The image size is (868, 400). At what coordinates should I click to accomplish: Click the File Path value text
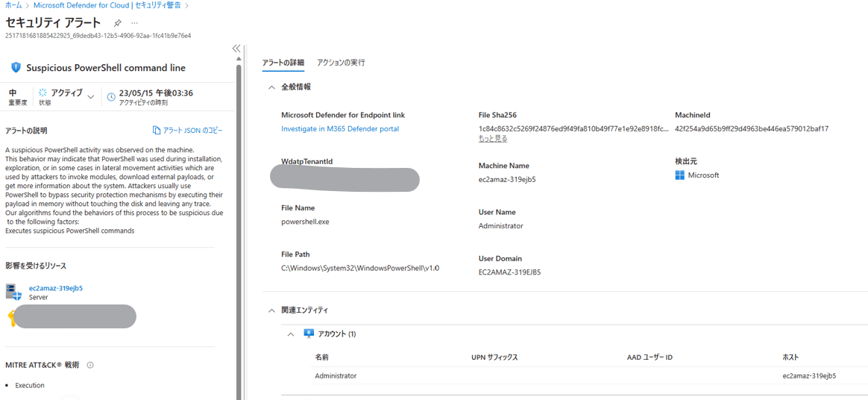360,268
